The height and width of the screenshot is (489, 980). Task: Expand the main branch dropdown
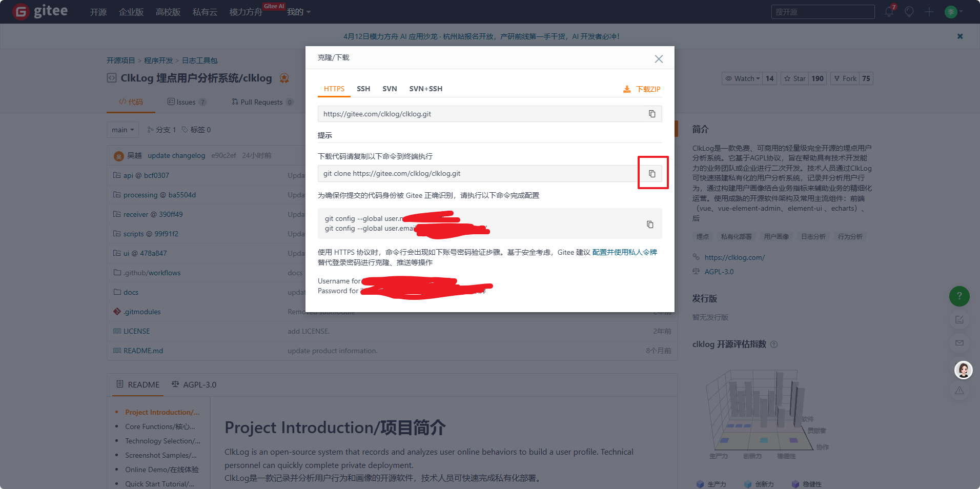click(x=123, y=130)
